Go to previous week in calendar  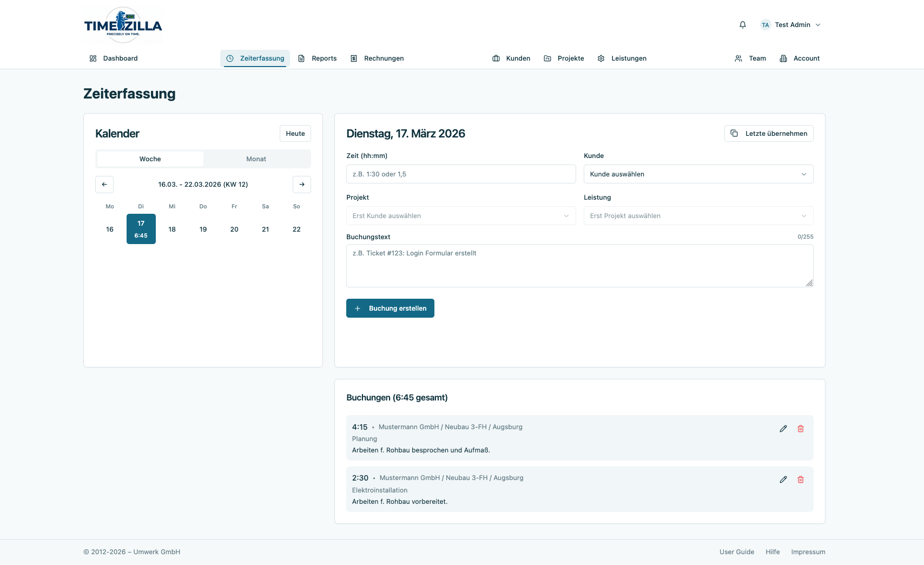[x=104, y=185]
